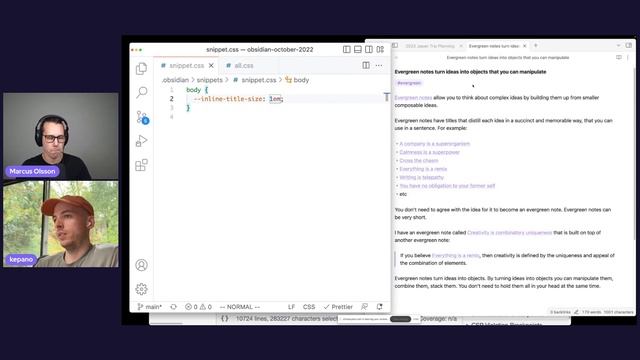Switch to the all.css editor tab
The image size is (640, 360).
pyautogui.click(x=243, y=65)
